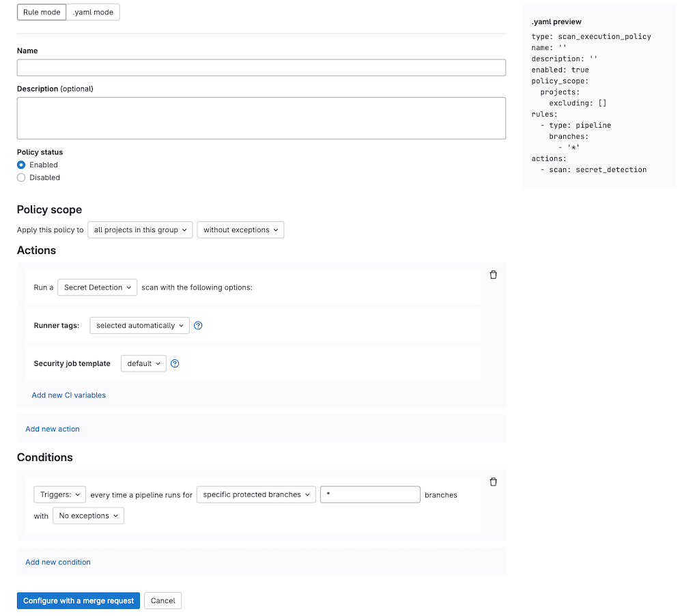
Task: Open the 'specific protected branches' dropdown
Action: (x=255, y=494)
